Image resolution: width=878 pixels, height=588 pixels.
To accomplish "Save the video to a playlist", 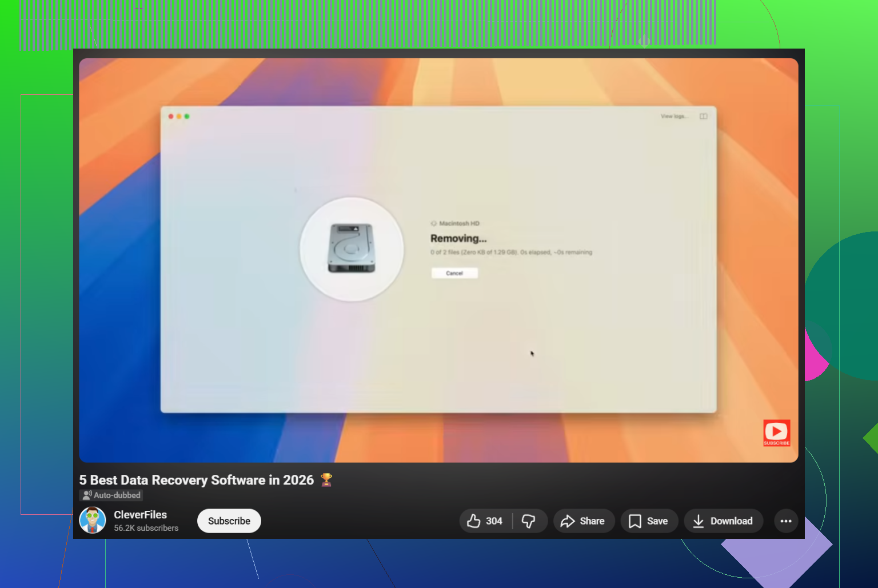I will 649,521.
